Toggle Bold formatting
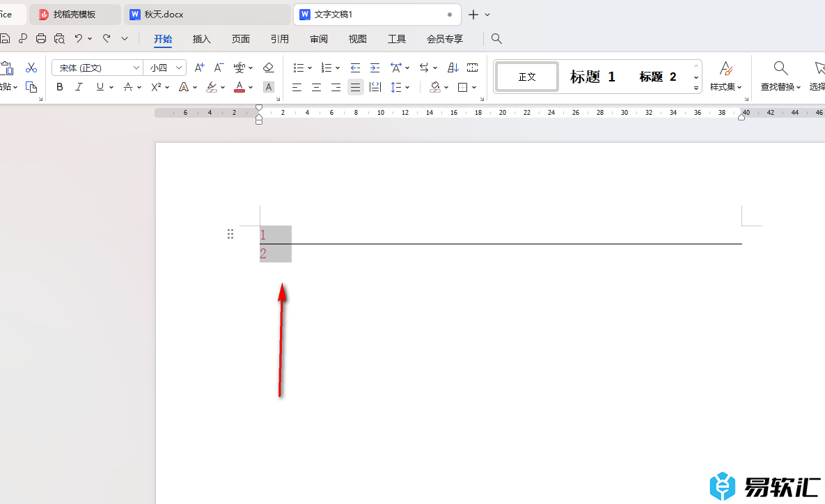 point(59,87)
